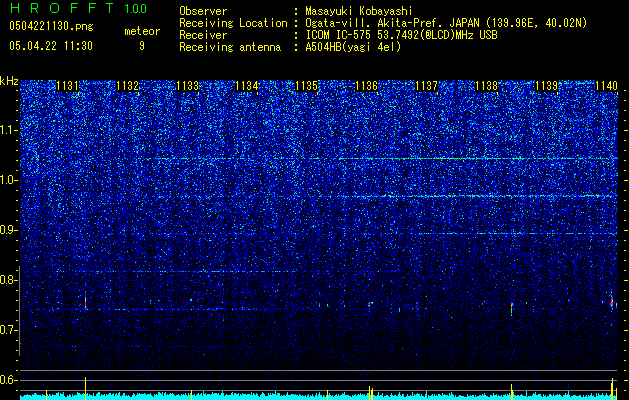Click the meteor echo at 1140

[612, 301]
